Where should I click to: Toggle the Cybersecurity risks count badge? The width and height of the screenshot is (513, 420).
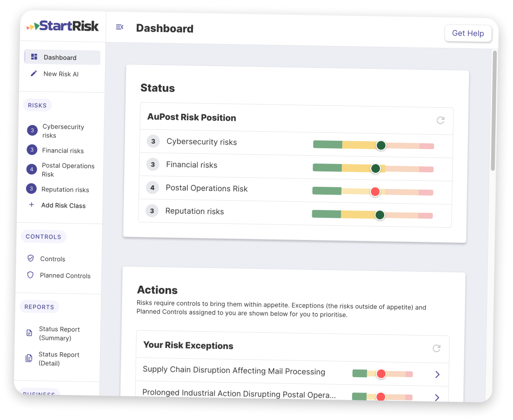pos(32,131)
